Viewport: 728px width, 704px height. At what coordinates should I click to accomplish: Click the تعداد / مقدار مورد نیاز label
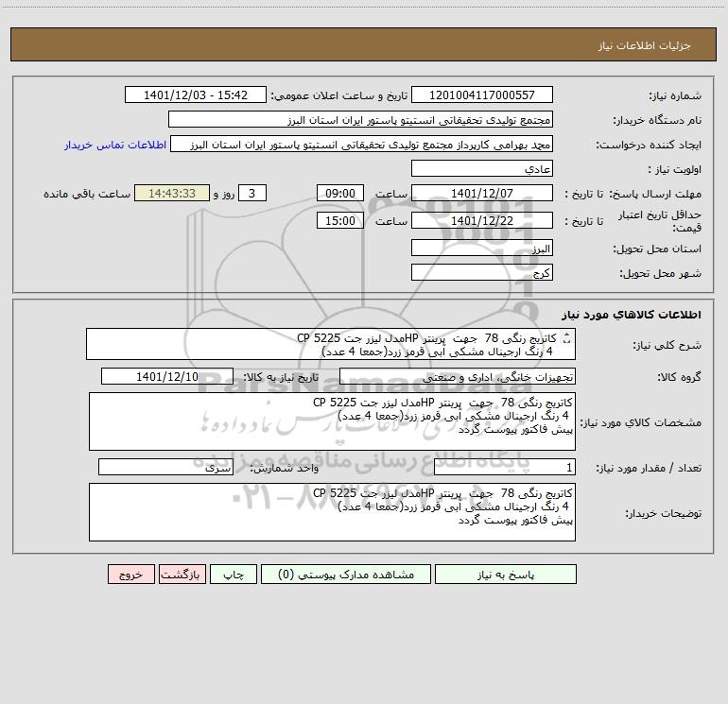649,468
